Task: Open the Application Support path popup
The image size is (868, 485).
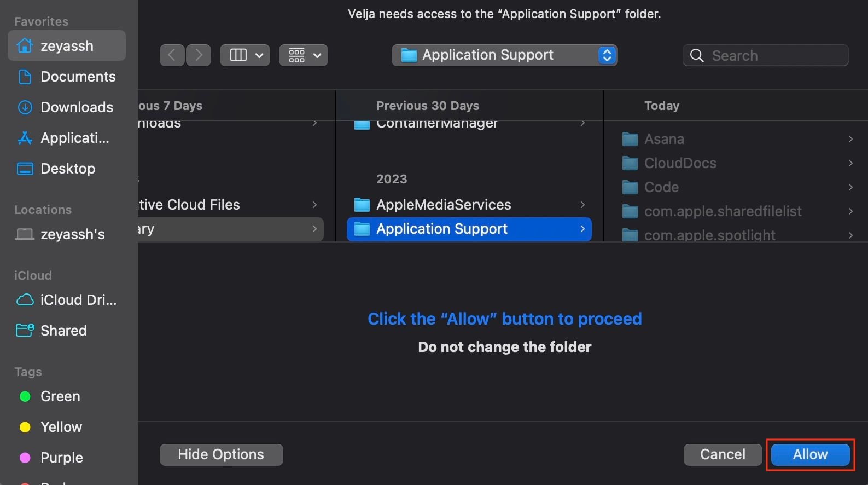Action: [x=504, y=55]
